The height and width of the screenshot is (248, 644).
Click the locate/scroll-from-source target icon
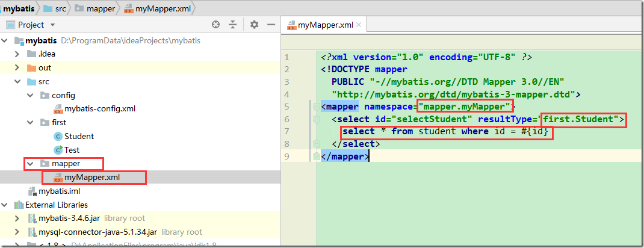pyautogui.click(x=215, y=25)
